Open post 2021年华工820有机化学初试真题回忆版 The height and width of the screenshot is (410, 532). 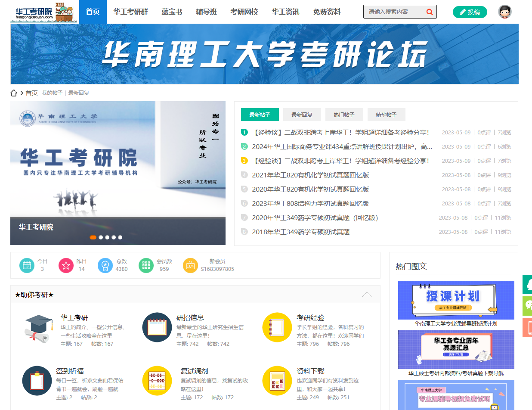click(310, 175)
